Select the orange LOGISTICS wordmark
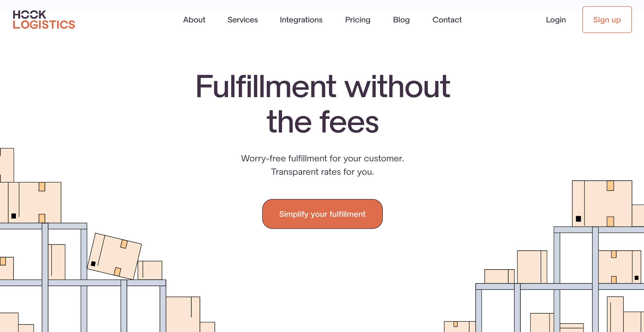Viewport: 644px width, 332px height. 44,25
